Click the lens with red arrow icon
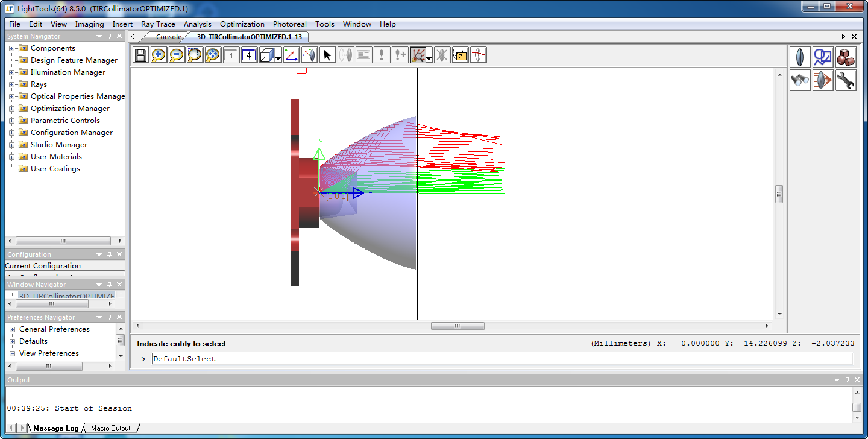 [x=478, y=55]
